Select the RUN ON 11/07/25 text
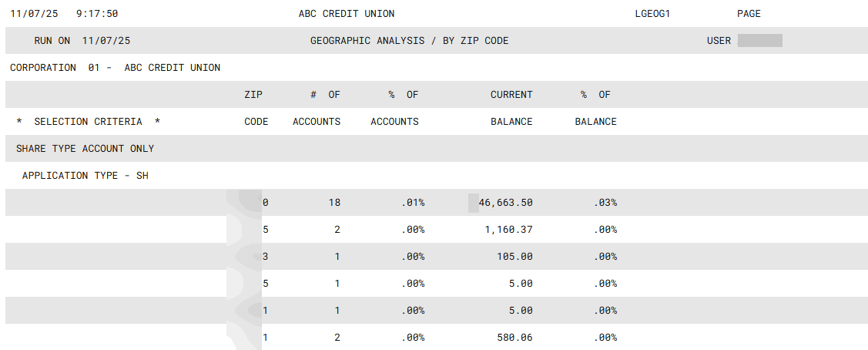 [x=82, y=41]
